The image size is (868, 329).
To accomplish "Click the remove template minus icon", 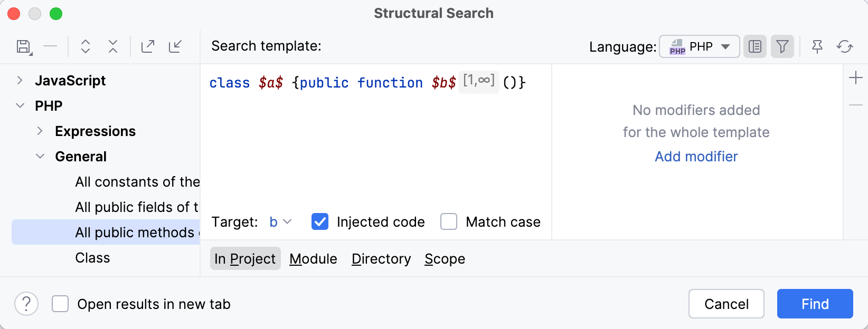I will pos(50,46).
